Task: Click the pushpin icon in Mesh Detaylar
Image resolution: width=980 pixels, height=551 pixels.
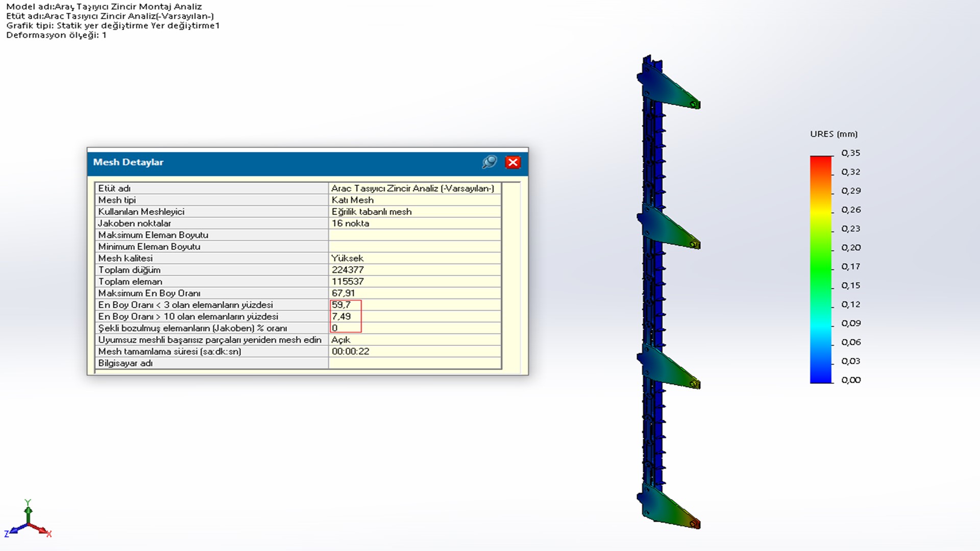Action: tap(489, 162)
